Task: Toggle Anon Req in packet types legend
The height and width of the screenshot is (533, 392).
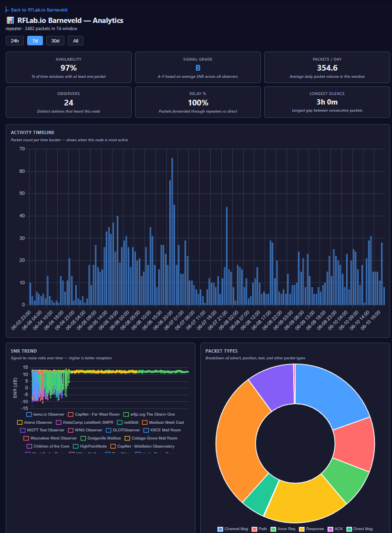Action: tap(283, 529)
